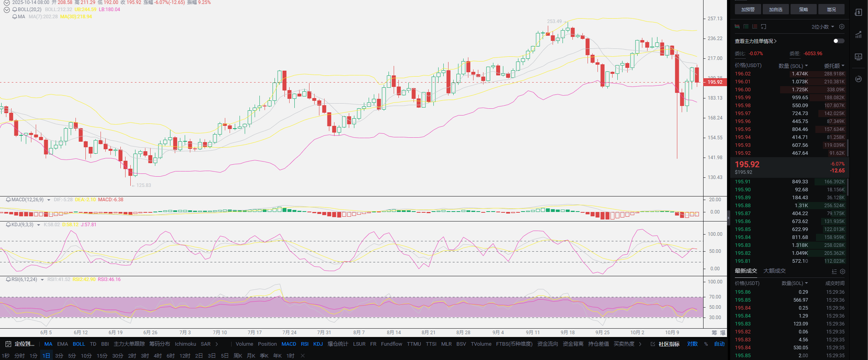The image size is (868, 360).
Task: Toggle 对数 logarithmic scale
Action: point(692,344)
